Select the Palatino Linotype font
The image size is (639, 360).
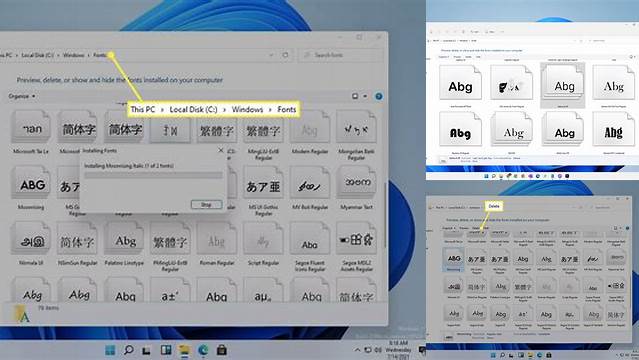pos(124,243)
